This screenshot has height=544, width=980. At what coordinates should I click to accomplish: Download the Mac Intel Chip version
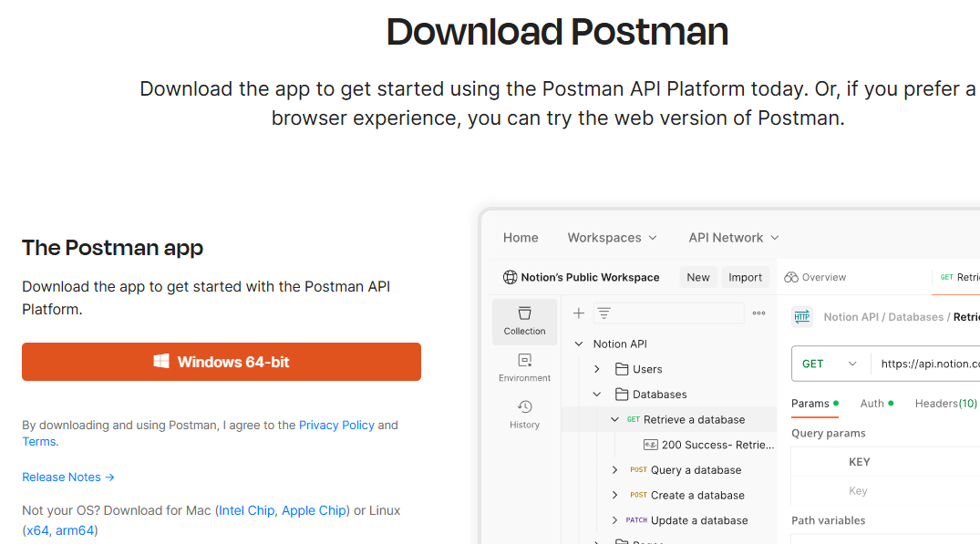pyautogui.click(x=246, y=510)
